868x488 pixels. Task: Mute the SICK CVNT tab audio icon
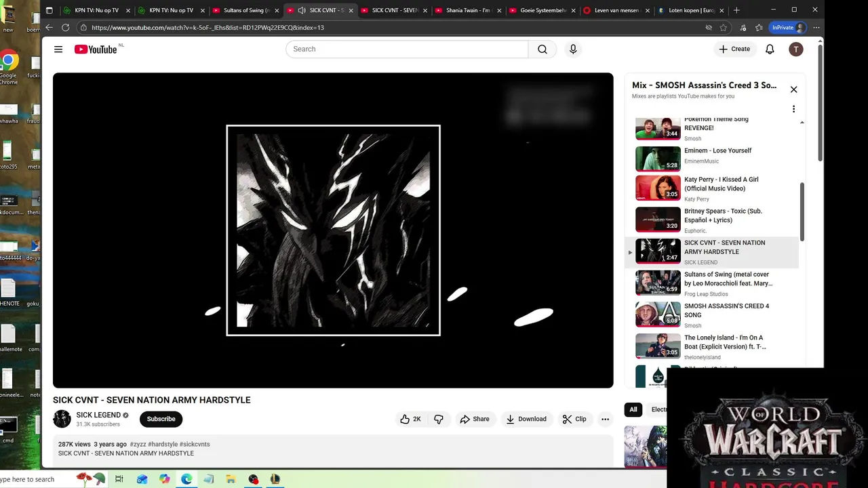point(302,10)
